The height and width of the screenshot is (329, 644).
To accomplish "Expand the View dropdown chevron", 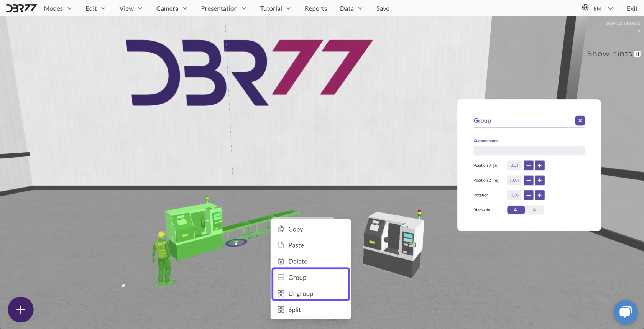I will (x=140, y=8).
